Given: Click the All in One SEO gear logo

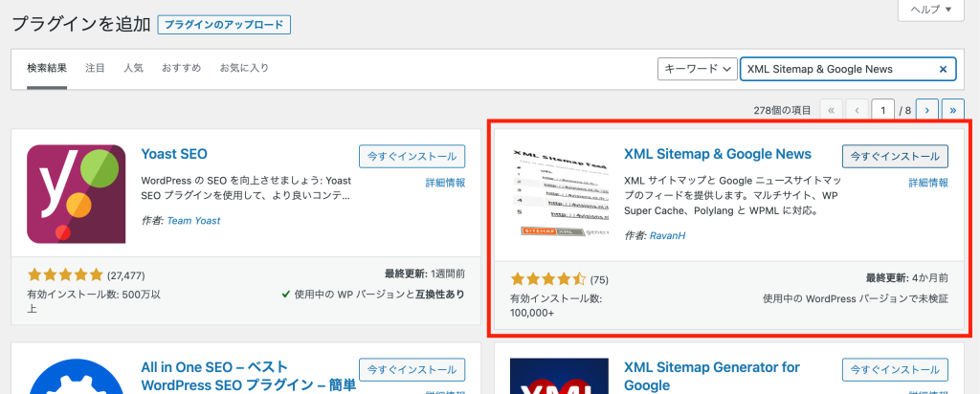Looking at the screenshot, I should pyautogui.click(x=77, y=376).
